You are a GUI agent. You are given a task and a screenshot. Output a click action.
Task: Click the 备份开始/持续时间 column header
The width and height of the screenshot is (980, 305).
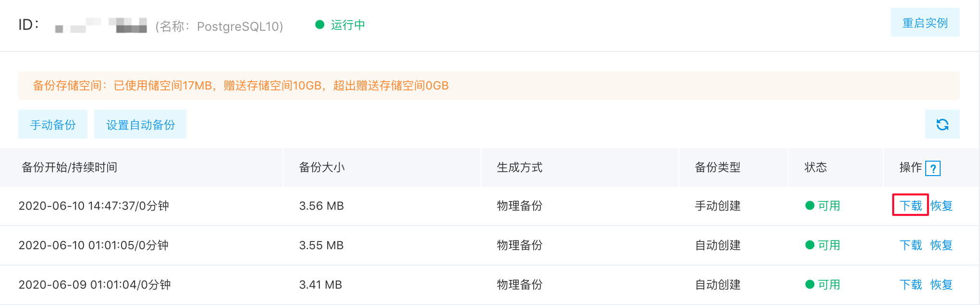[x=70, y=167]
